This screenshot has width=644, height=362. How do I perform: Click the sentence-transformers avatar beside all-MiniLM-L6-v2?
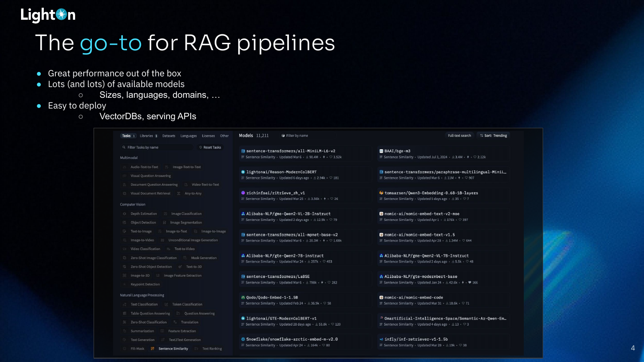(x=243, y=151)
